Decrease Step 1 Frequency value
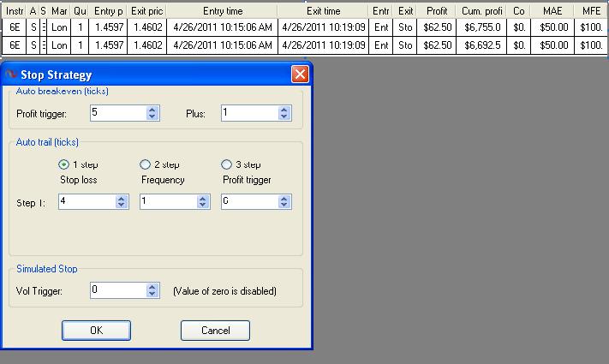Viewport: 609px width, 364px height. 202,205
